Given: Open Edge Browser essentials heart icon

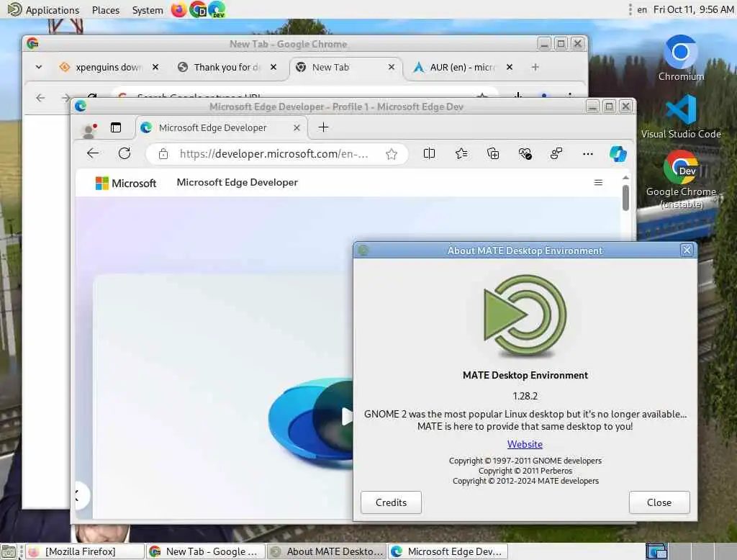Looking at the screenshot, I should [525, 153].
